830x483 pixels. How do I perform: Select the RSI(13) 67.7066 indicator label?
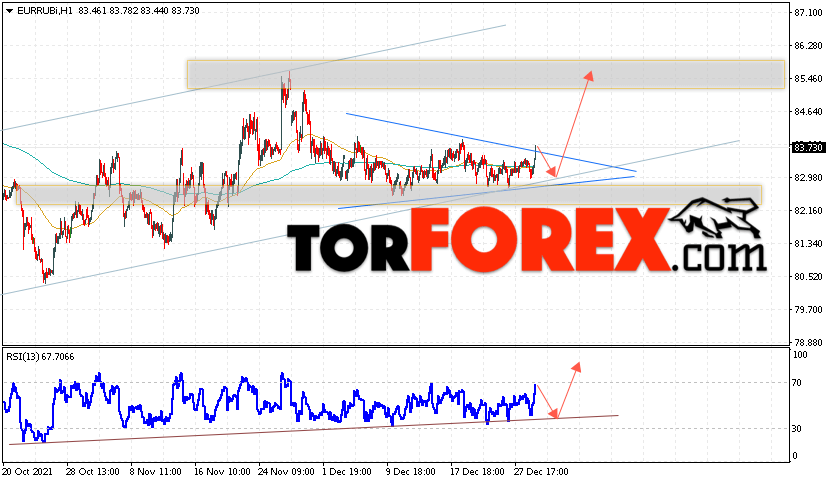40,357
